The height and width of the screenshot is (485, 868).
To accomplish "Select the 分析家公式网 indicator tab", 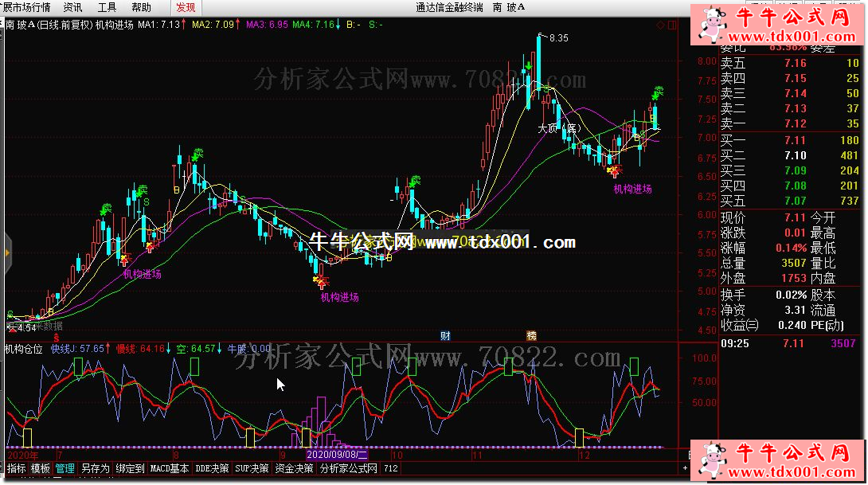I will point(349,468).
